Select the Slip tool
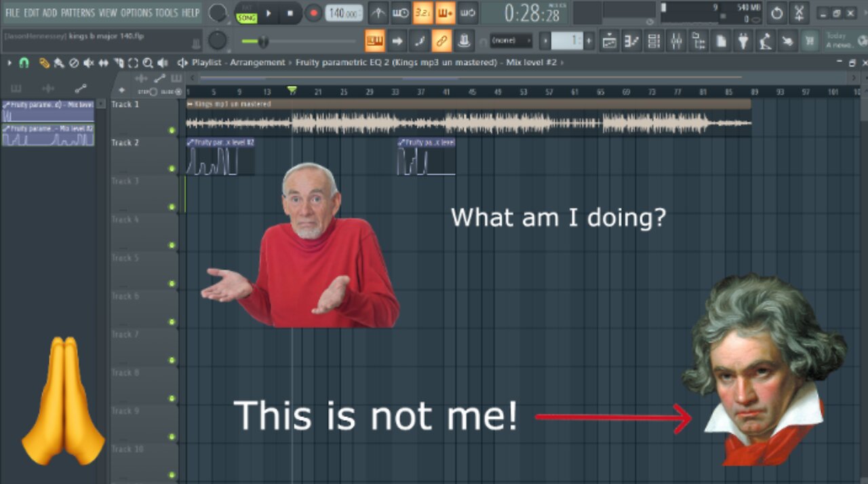The image size is (868, 484). click(x=104, y=62)
